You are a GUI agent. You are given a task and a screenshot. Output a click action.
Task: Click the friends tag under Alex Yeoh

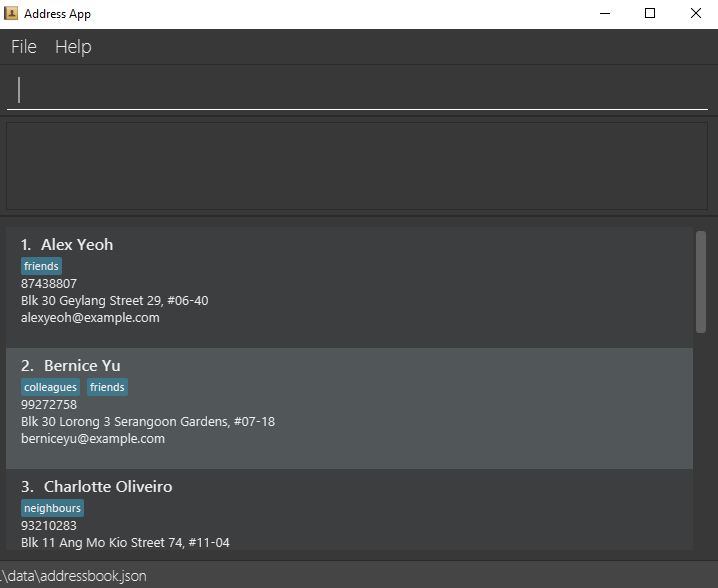coord(41,267)
